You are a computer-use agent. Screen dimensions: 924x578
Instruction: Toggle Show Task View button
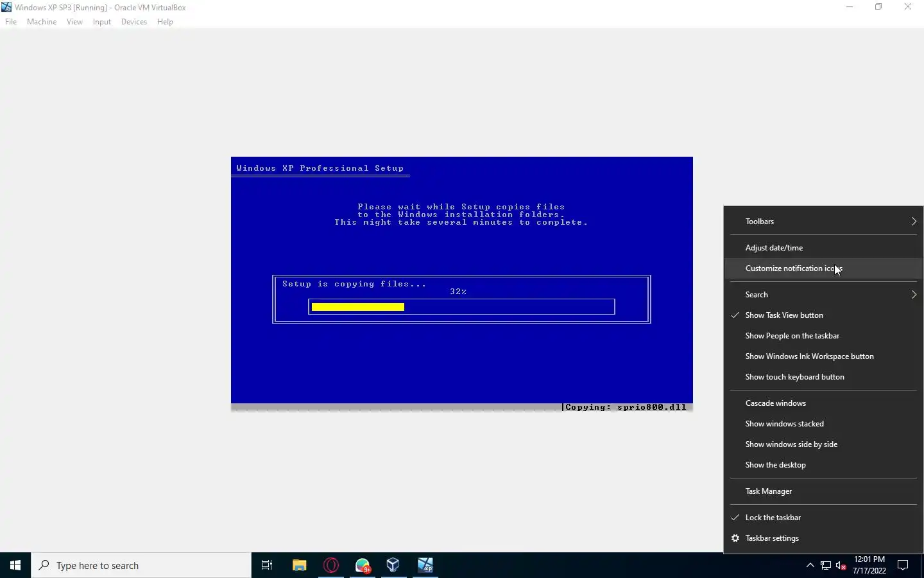click(x=823, y=315)
